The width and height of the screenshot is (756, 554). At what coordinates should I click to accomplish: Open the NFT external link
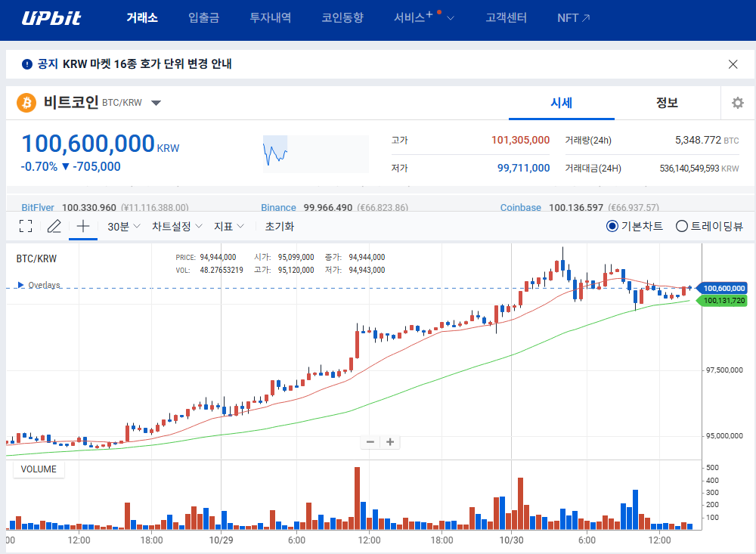[573, 18]
